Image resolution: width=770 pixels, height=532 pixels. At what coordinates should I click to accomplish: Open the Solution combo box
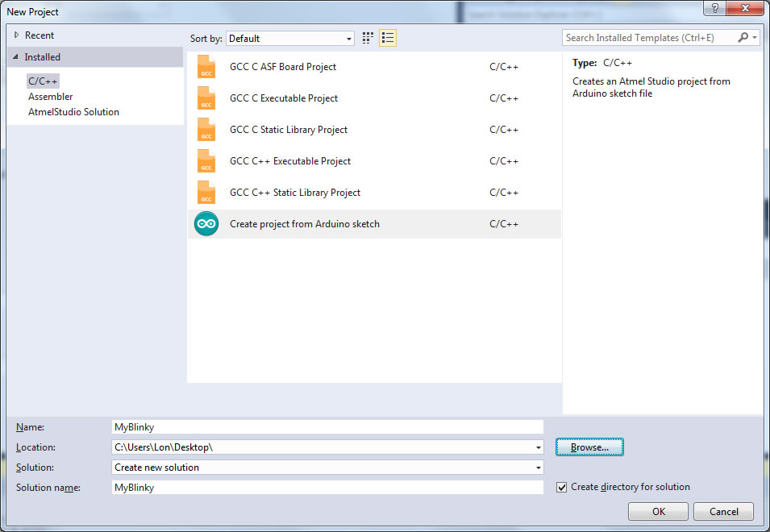click(538, 468)
